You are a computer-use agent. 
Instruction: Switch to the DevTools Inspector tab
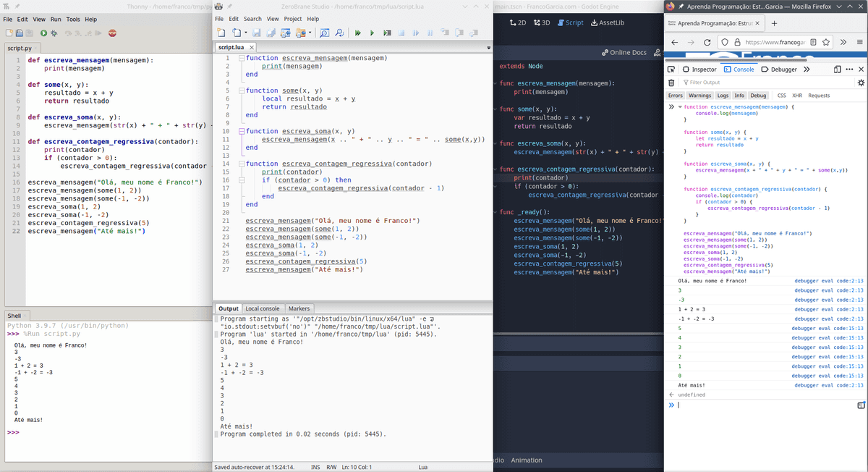pyautogui.click(x=699, y=69)
